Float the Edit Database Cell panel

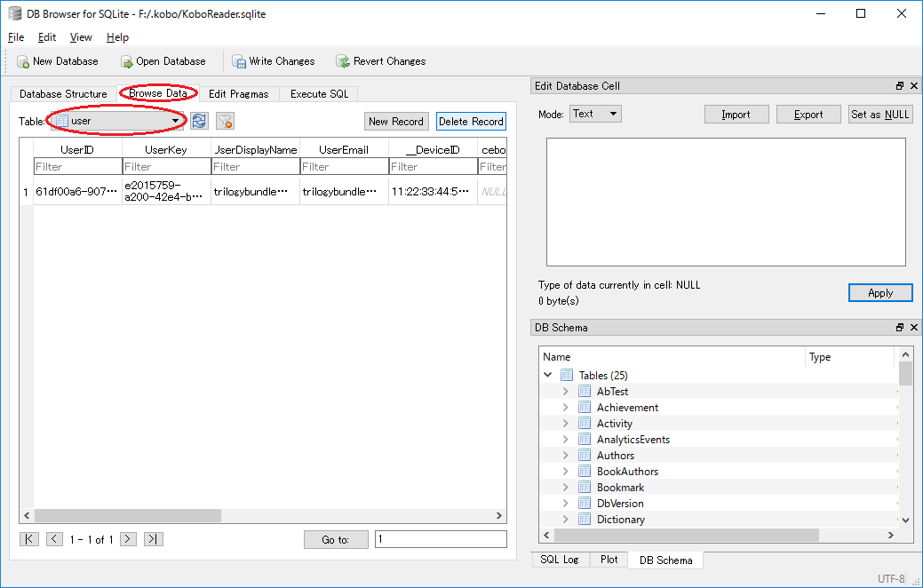(x=899, y=85)
